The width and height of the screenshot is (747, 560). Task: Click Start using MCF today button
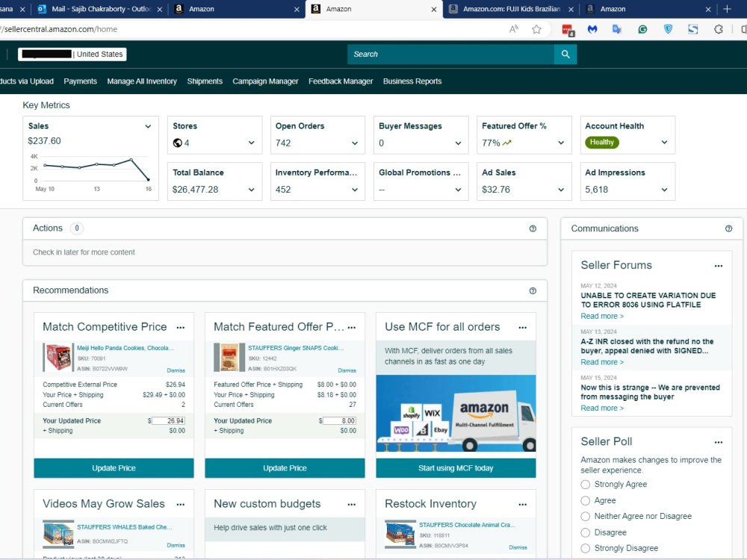click(456, 469)
